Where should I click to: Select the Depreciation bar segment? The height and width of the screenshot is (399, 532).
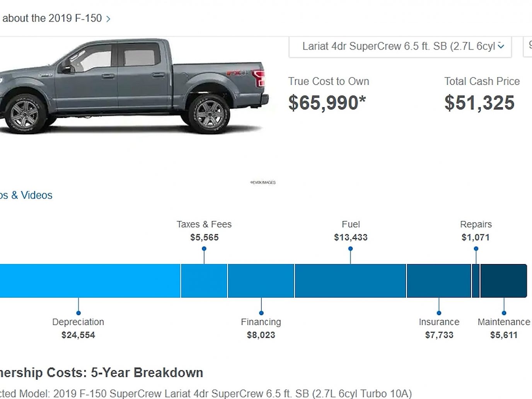click(x=90, y=281)
